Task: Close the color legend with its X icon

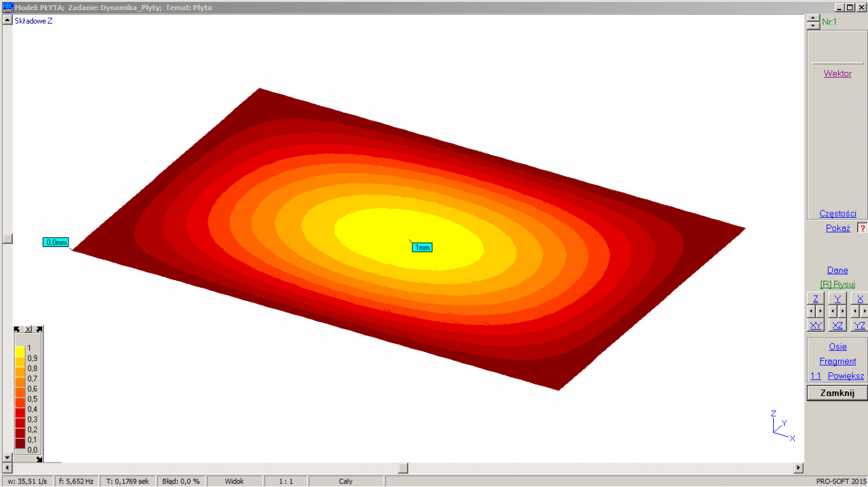Action: (x=28, y=330)
